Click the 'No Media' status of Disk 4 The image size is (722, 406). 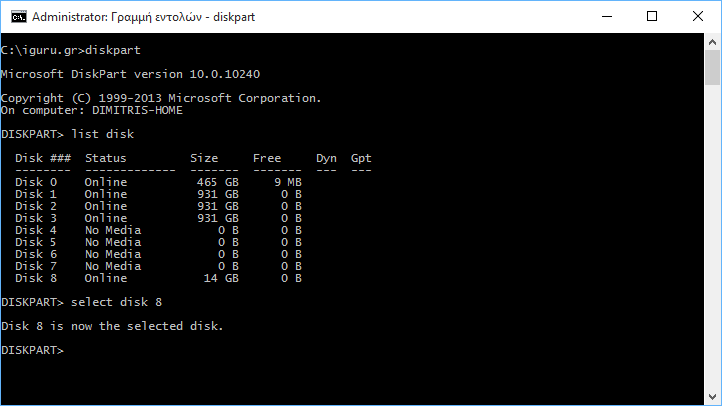[x=113, y=230]
